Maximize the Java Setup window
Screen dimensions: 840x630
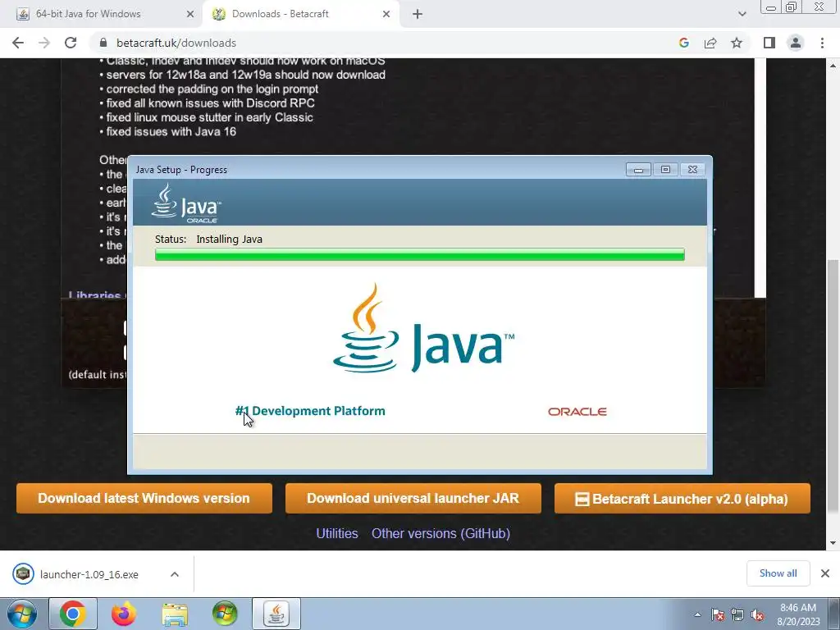(665, 170)
